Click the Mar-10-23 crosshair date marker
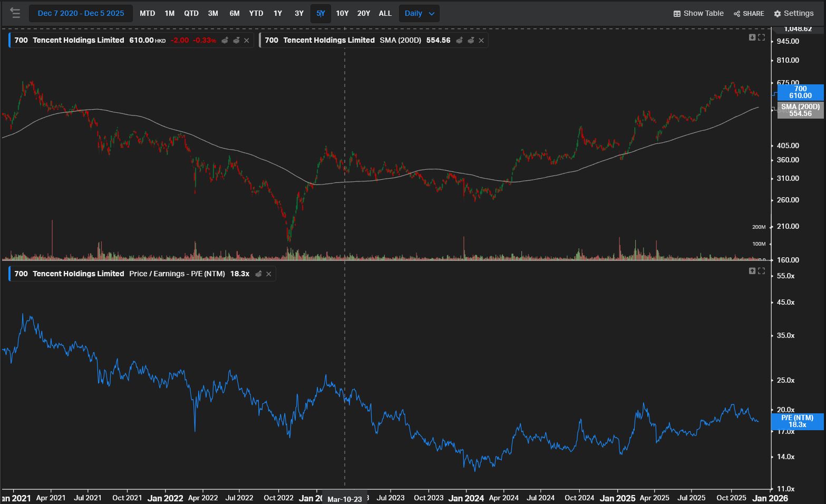This screenshot has width=826, height=504. [x=345, y=499]
